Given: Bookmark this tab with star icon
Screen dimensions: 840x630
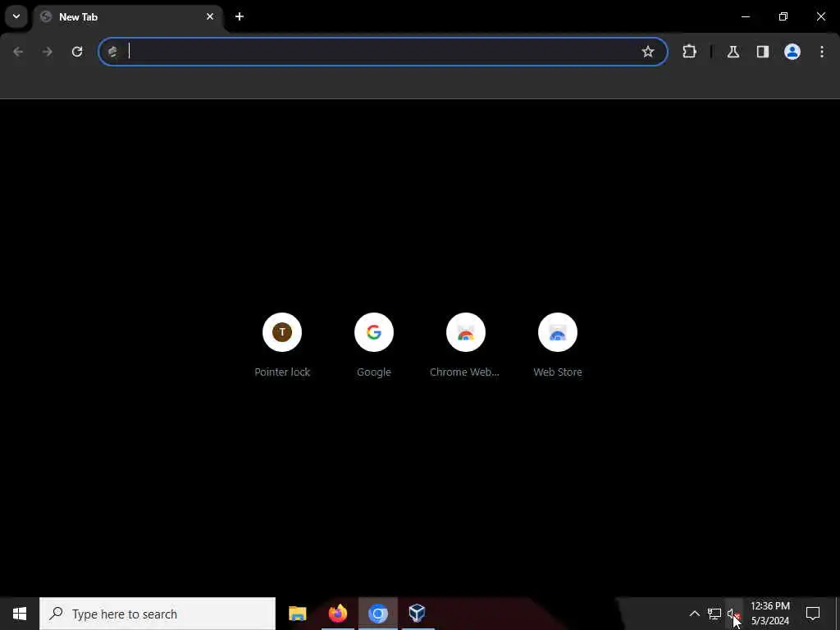Looking at the screenshot, I should 648,52.
